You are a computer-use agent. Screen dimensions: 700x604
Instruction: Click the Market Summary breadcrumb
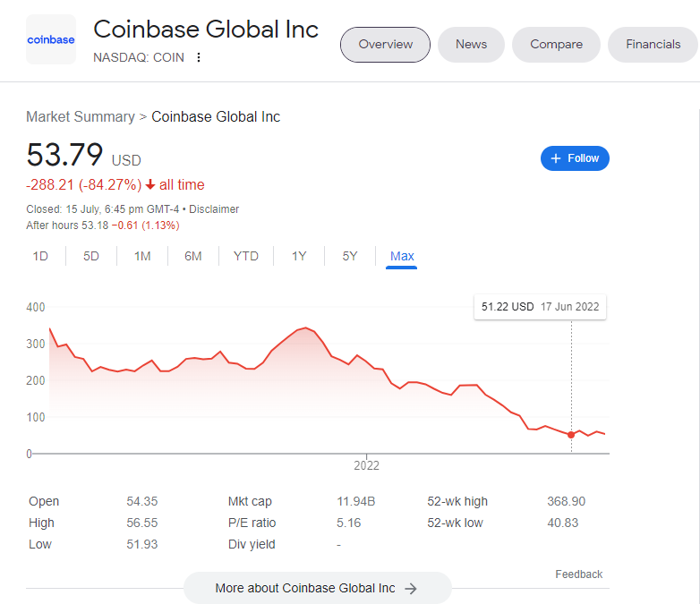click(x=80, y=116)
